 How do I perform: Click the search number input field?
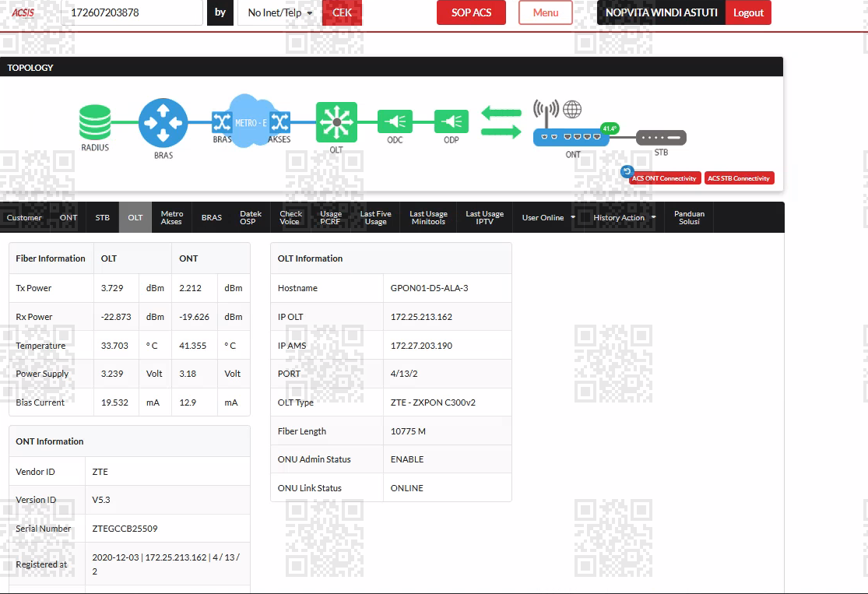click(x=132, y=12)
